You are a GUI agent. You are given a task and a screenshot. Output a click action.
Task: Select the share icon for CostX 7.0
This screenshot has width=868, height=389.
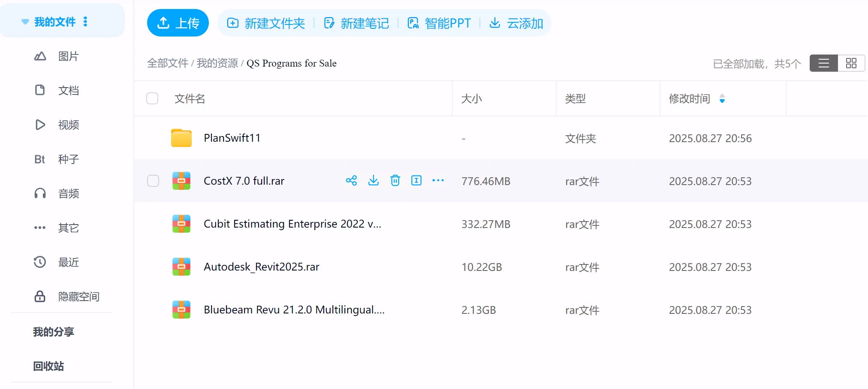(x=351, y=180)
